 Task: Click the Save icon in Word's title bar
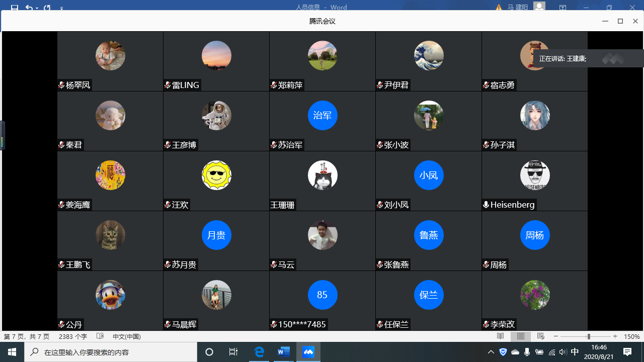point(15,8)
